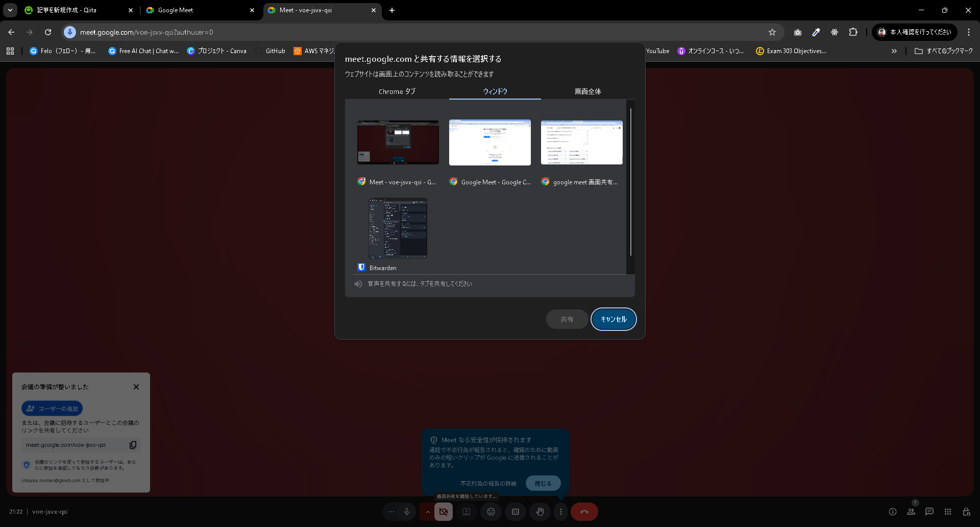
Task: Open the Exam 303 Objectives bookmark
Action: pos(791,51)
